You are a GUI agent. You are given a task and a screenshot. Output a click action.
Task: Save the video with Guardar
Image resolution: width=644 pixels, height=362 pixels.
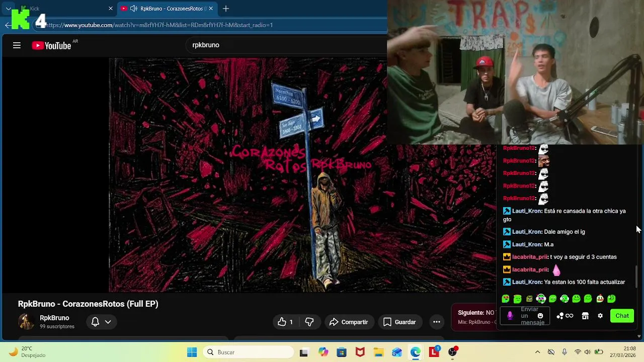pyautogui.click(x=399, y=322)
